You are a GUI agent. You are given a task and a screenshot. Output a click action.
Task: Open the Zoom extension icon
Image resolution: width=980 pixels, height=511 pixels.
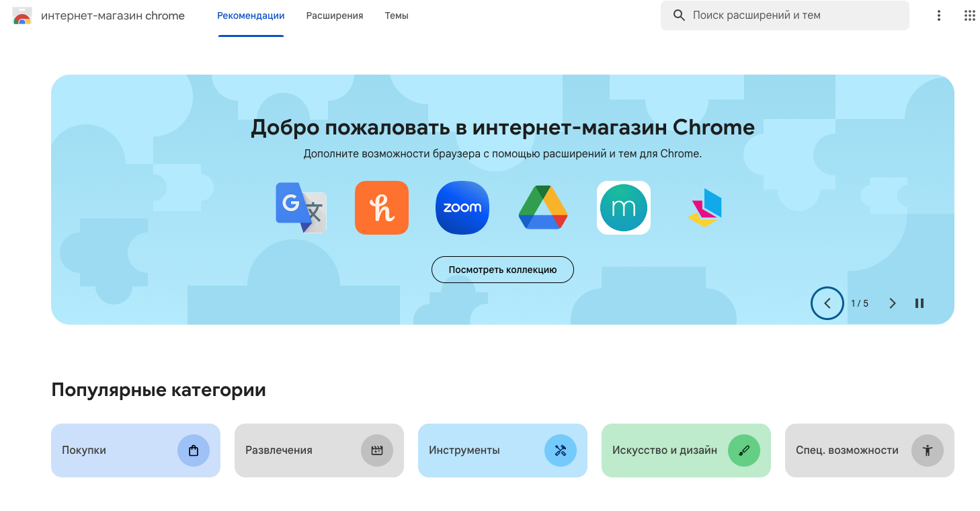click(x=462, y=208)
